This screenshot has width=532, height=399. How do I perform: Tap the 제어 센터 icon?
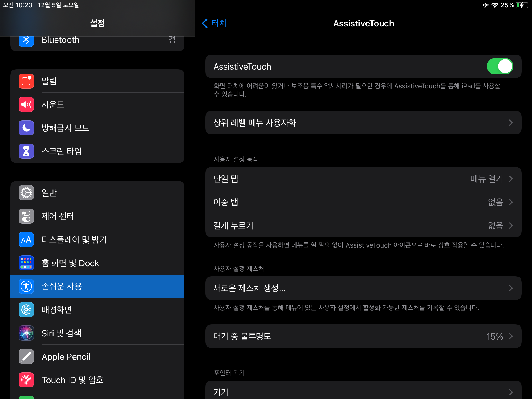point(26,216)
